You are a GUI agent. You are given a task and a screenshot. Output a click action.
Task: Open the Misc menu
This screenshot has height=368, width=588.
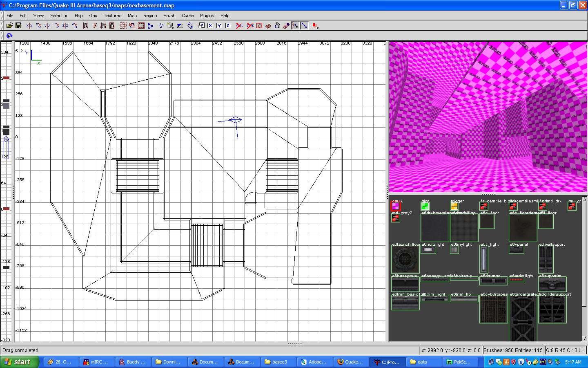pyautogui.click(x=132, y=16)
